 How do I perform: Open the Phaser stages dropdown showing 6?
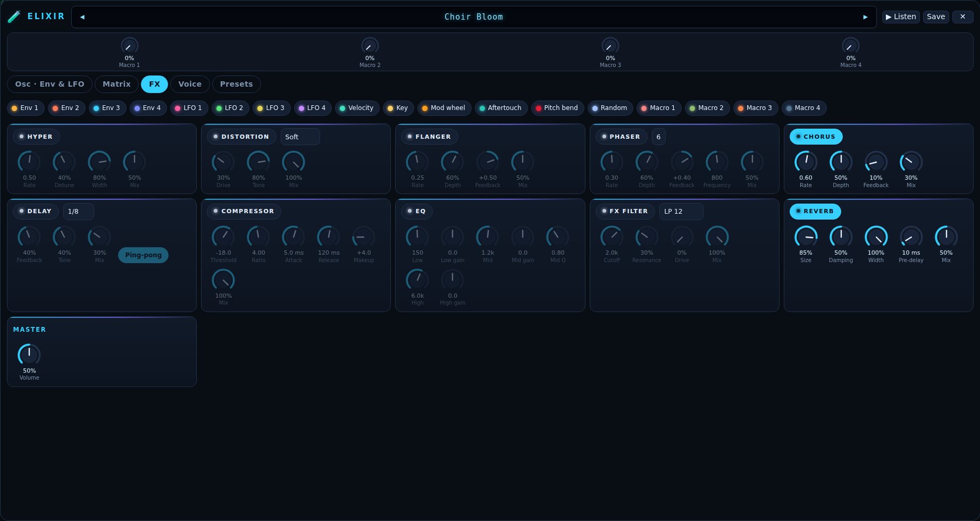(658, 137)
